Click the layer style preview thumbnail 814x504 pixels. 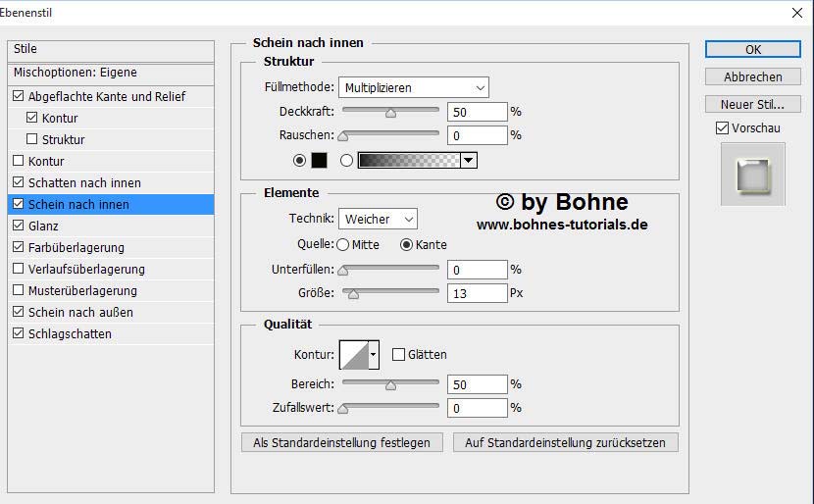click(752, 175)
